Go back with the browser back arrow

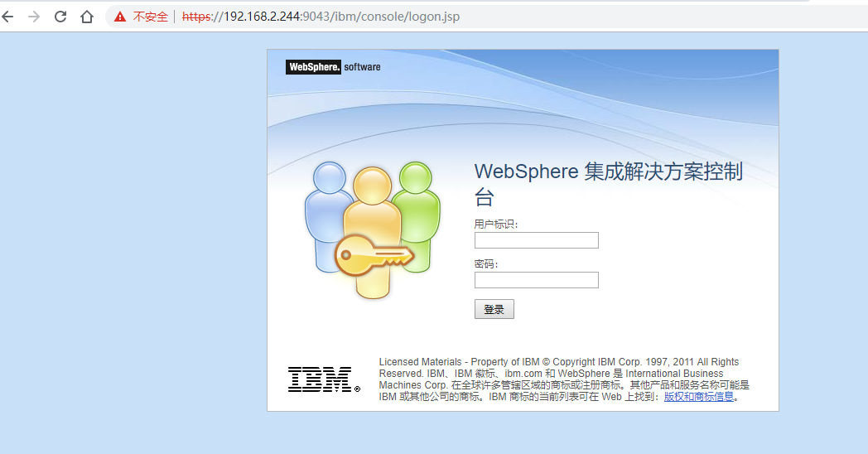pos(7,17)
